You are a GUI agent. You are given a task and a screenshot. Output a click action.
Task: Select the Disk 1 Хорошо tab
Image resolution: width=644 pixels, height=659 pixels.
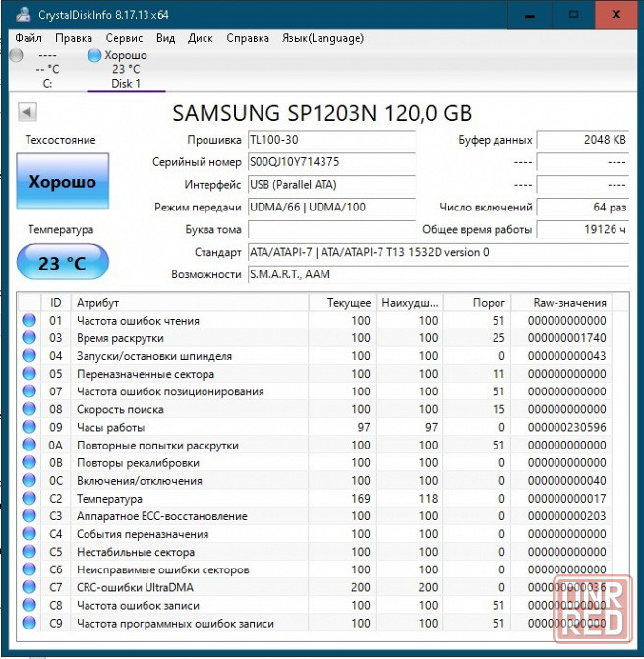(x=125, y=69)
